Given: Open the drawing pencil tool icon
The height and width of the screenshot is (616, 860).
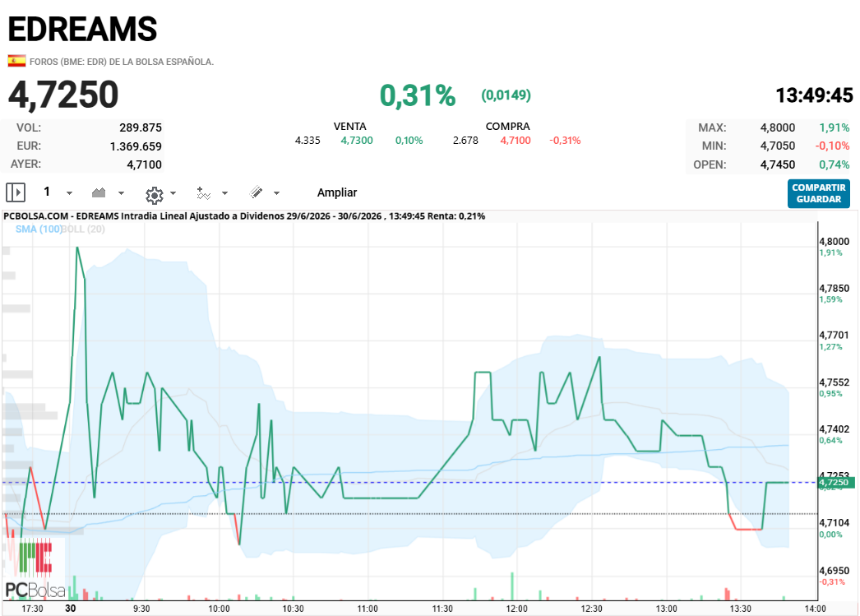Looking at the screenshot, I should click(x=257, y=192).
